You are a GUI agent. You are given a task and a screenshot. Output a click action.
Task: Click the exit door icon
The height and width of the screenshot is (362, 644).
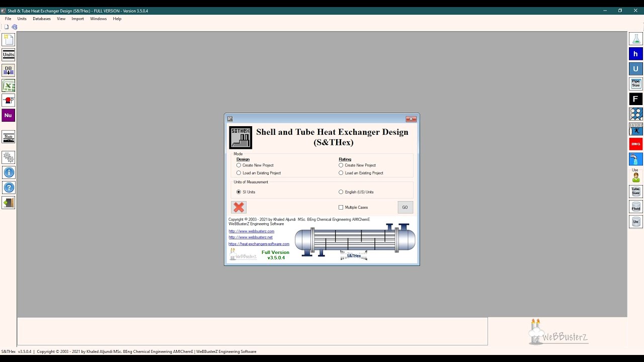[9, 203]
